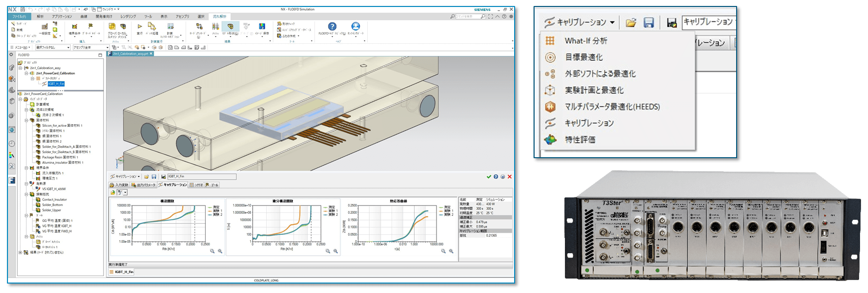The width and height of the screenshot is (868, 293).
Task: Click the full screen icon near command search
Action: coord(490,16)
